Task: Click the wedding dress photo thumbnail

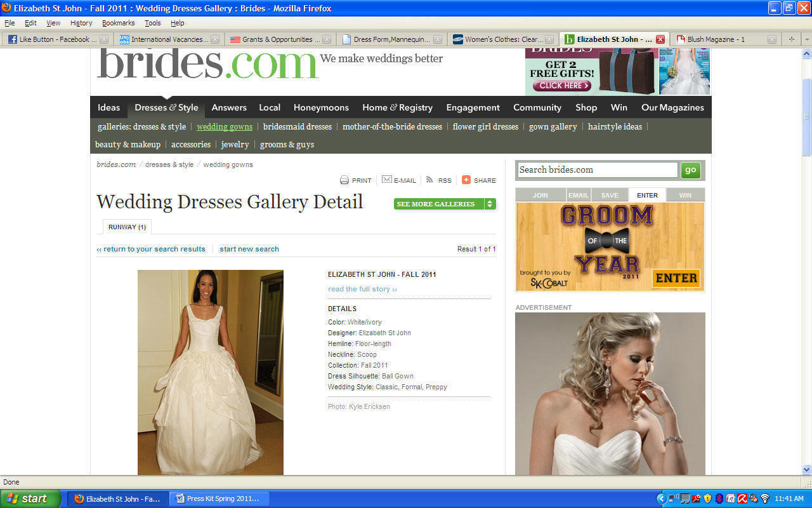Action: 211,372
